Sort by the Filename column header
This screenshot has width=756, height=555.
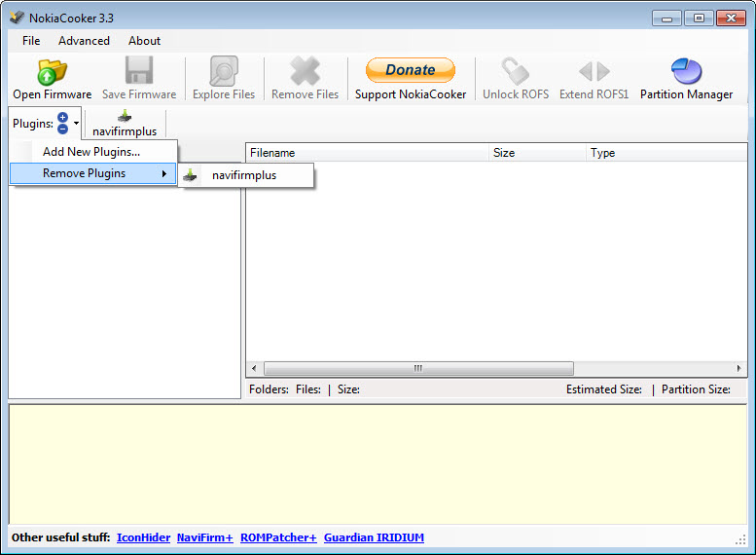pos(368,153)
